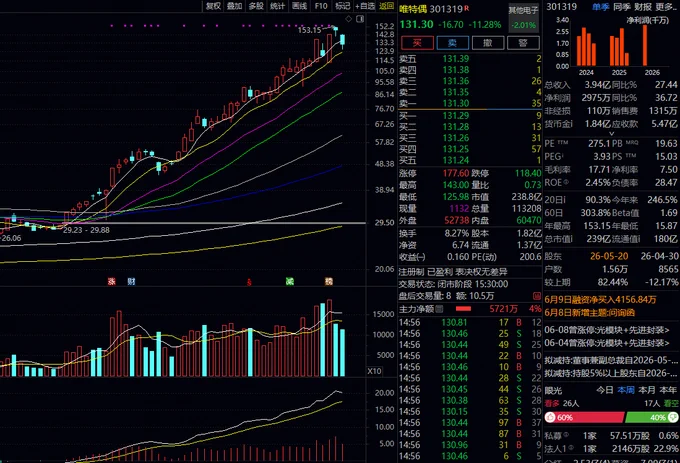Select 今日 in the 眼光 panel
Image resolution: width=680 pixels, height=463 pixels.
click(605, 390)
